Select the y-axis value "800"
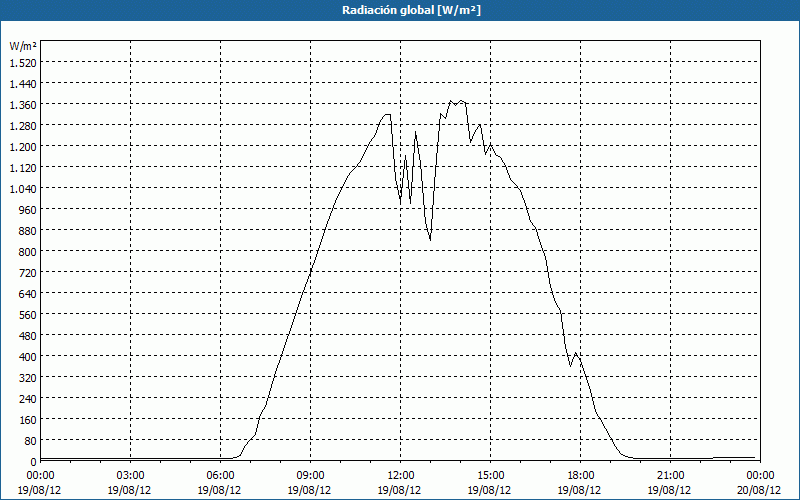Image resolution: width=800 pixels, height=500 pixels. pos(28,252)
